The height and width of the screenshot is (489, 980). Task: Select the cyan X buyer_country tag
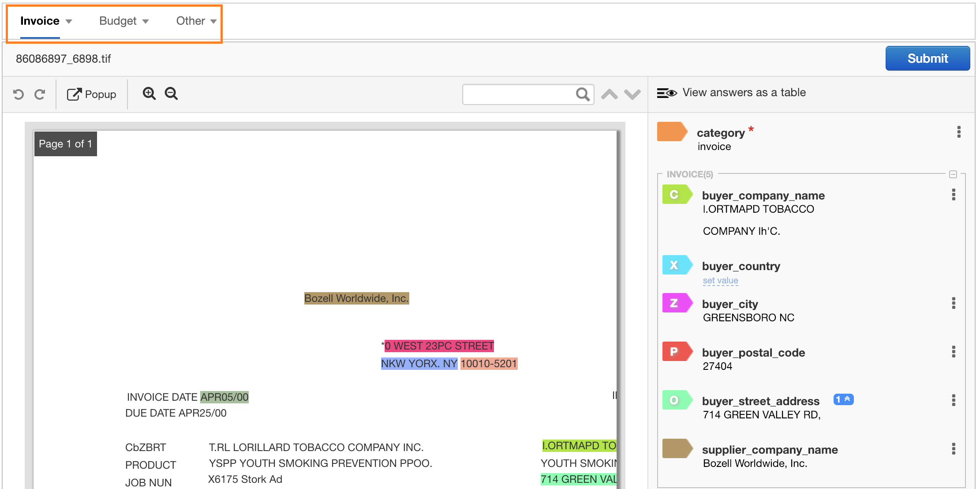point(677,265)
